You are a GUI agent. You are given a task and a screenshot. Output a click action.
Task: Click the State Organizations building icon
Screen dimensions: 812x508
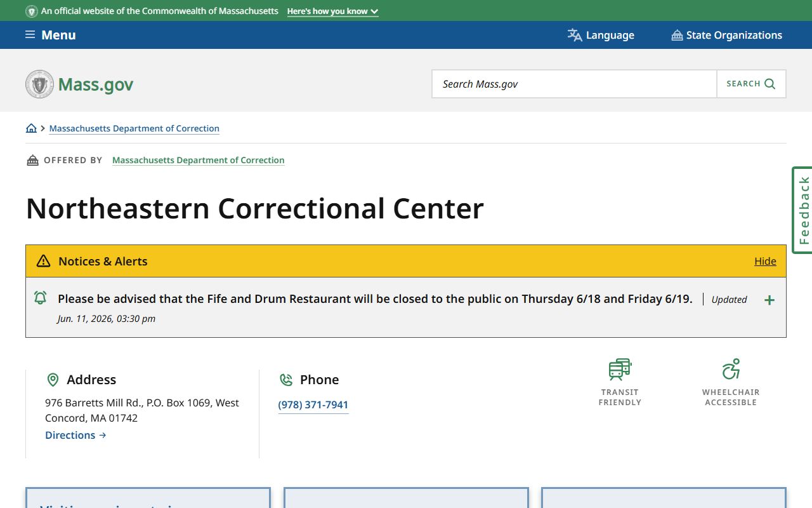(x=677, y=35)
